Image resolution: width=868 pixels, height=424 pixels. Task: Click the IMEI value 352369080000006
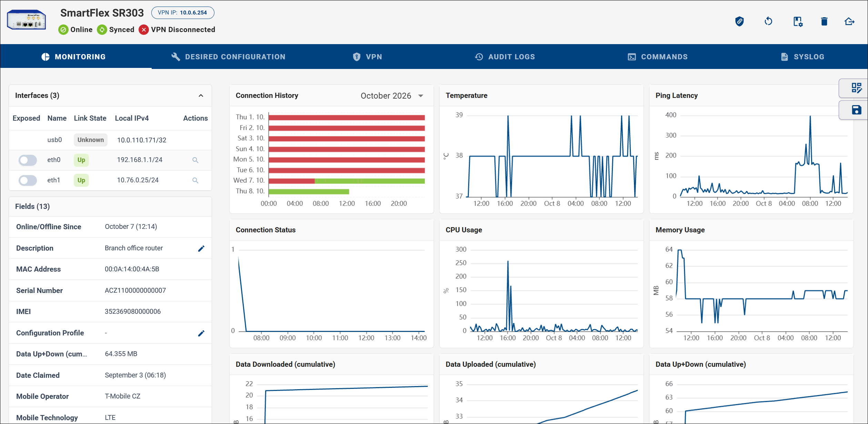pyautogui.click(x=133, y=312)
